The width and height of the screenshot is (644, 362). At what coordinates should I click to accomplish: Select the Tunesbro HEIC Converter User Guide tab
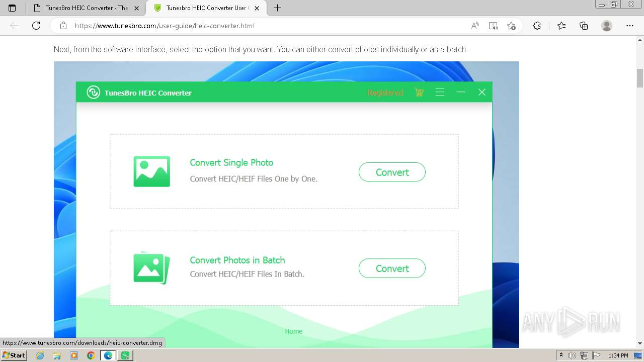[x=206, y=8]
